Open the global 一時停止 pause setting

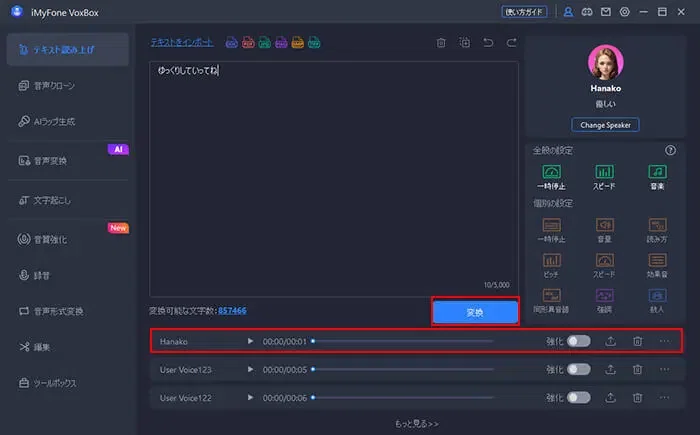(551, 177)
